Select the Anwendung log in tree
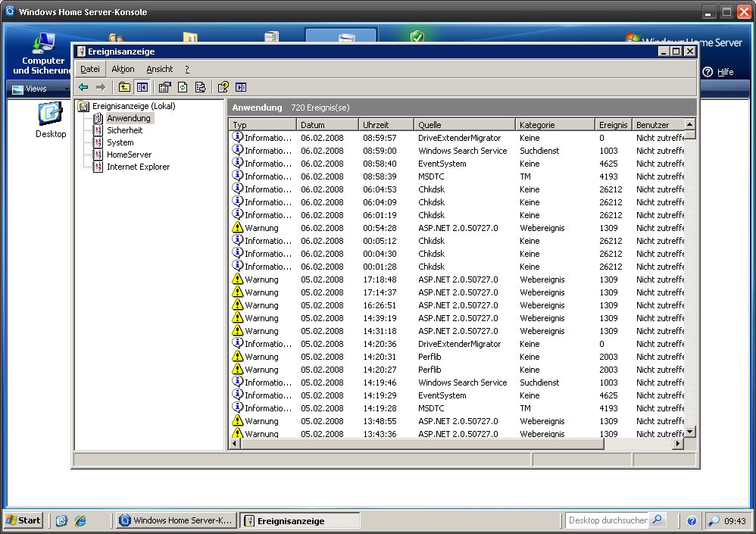 [x=129, y=118]
